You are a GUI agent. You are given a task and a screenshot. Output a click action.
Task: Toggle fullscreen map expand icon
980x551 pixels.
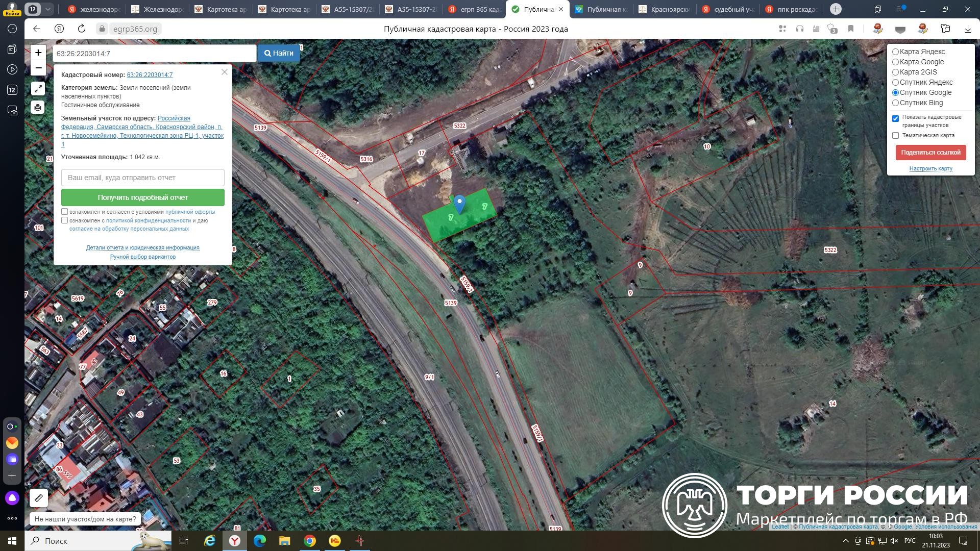tap(38, 89)
